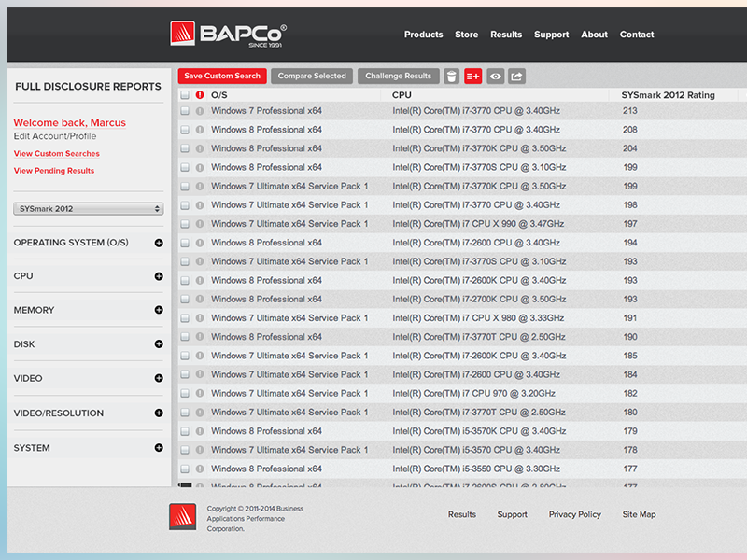Viewport: 747px width, 560px height.
Task: Check the box for the 213 rating row
Action: click(x=185, y=111)
